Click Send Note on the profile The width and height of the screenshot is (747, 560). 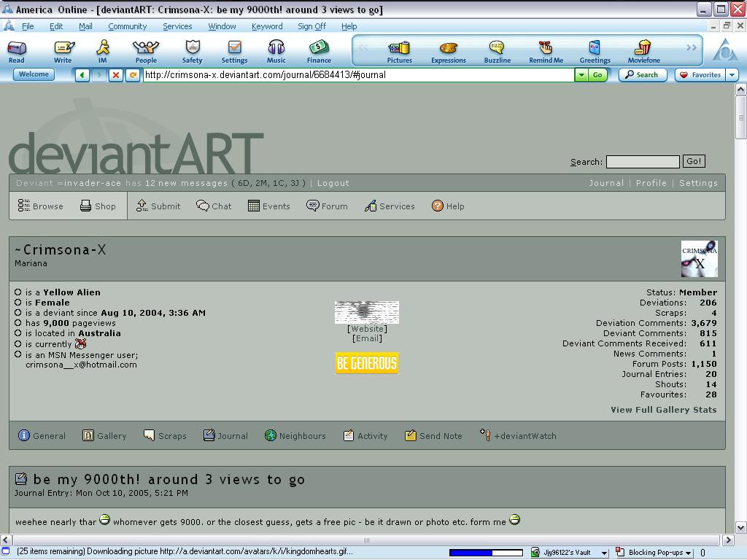pos(433,435)
